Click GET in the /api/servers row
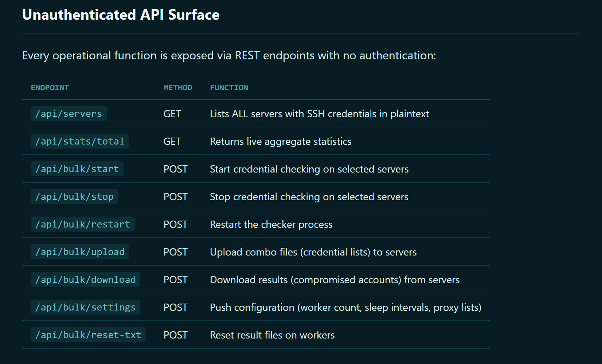Image resolution: width=602 pixels, height=364 pixels. pyautogui.click(x=172, y=114)
